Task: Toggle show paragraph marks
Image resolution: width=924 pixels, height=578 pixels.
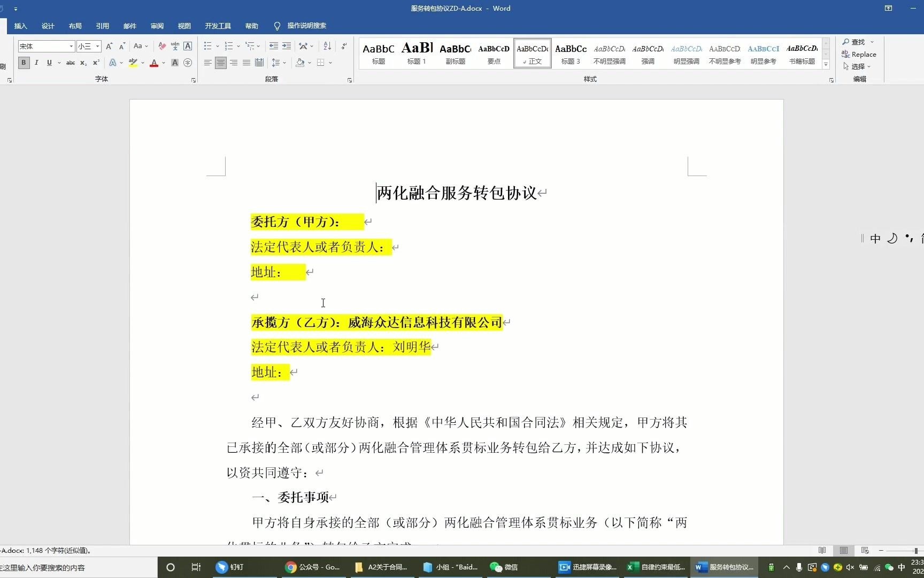Action: coord(344,46)
